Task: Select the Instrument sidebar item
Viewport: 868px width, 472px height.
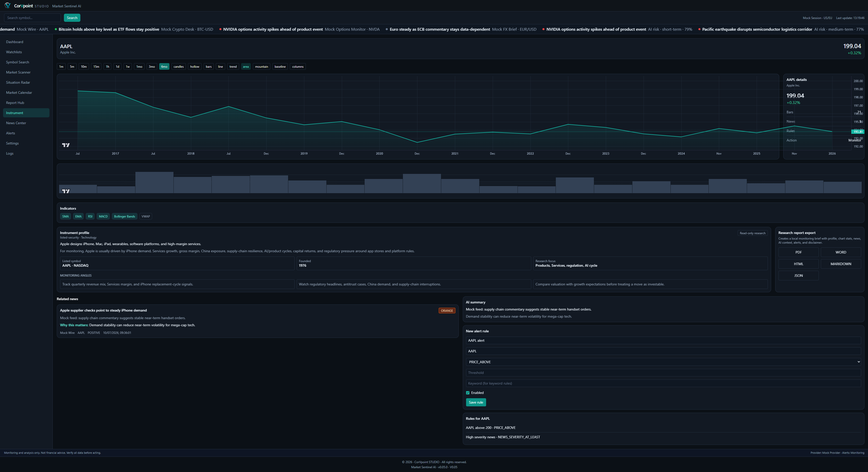Action: point(26,113)
